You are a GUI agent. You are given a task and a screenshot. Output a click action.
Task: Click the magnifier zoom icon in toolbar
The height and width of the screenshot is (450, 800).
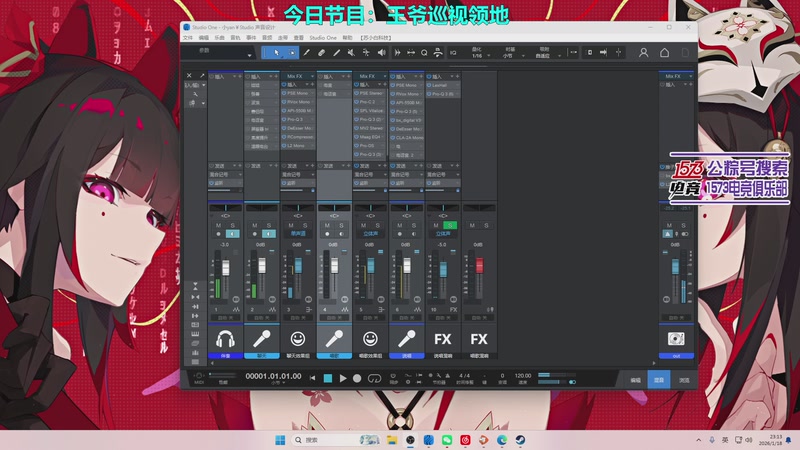(x=424, y=53)
